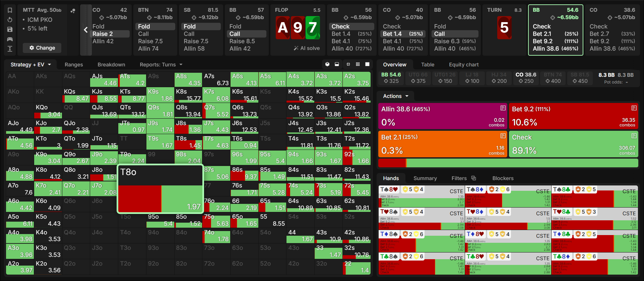This screenshot has width=644, height=281.
Task: Expand the Actions dropdown
Action: [396, 96]
